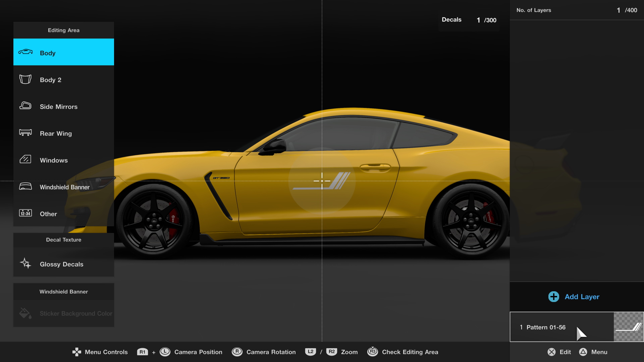644x362 pixels.
Task: Select the Side Mirrors icon
Action: (25, 106)
